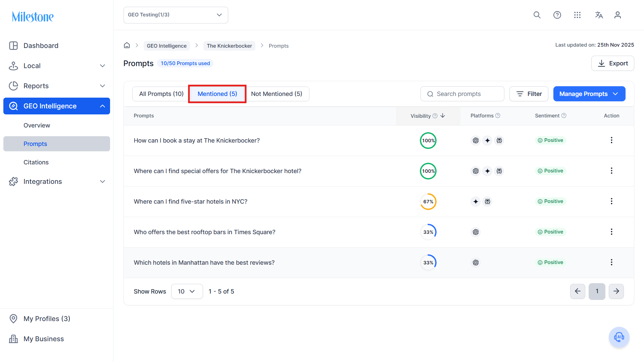Click Gemini icon in five-star hotels row
Screen dimensions: 644x362
tap(476, 202)
